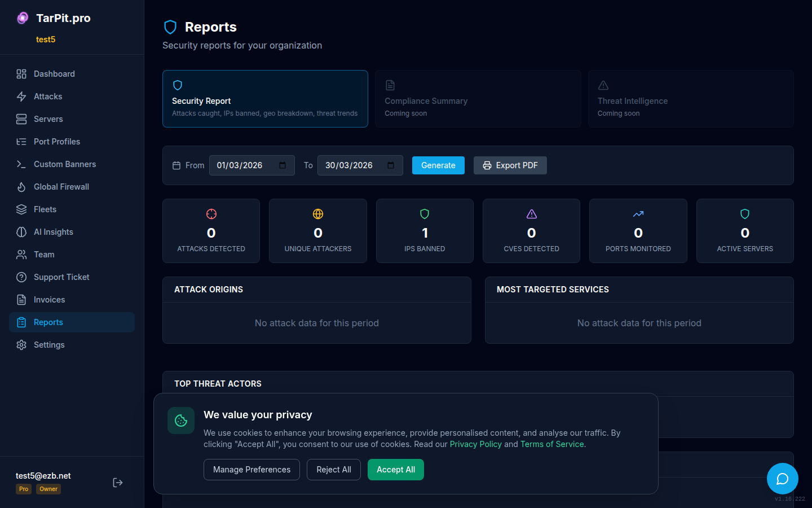Reject all cookies

coord(334,470)
